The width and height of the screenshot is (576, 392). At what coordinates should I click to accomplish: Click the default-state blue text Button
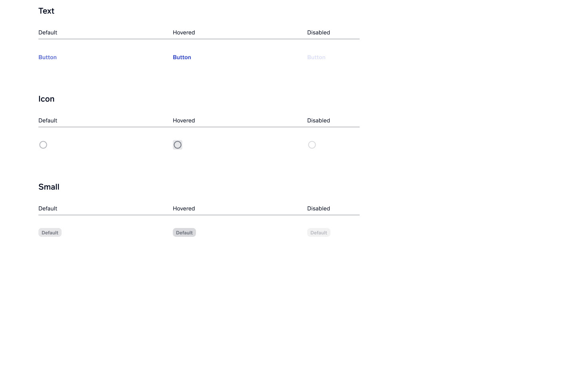pos(48,57)
